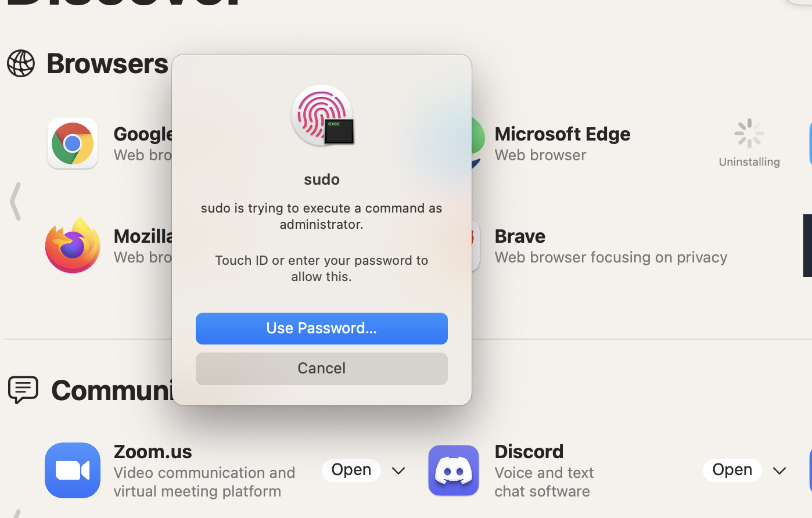
Task: Click the Browsers section globe icon
Action: point(21,64)
